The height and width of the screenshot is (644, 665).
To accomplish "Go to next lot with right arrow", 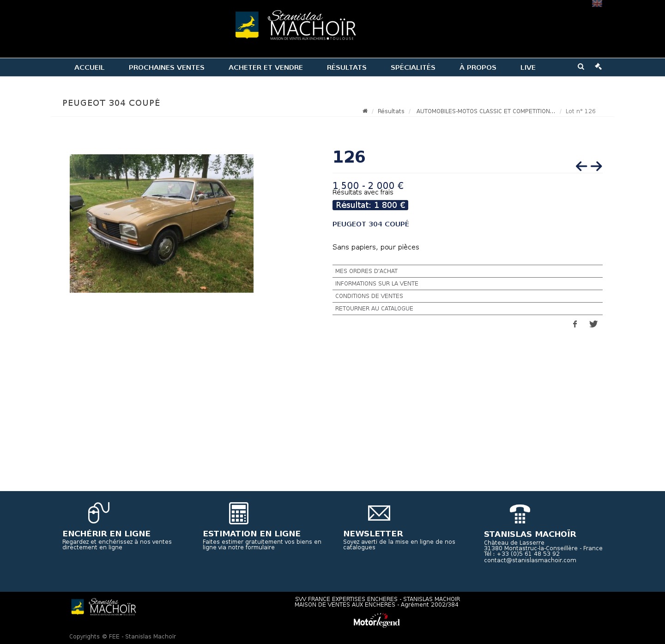I will (x=596, y=166).
